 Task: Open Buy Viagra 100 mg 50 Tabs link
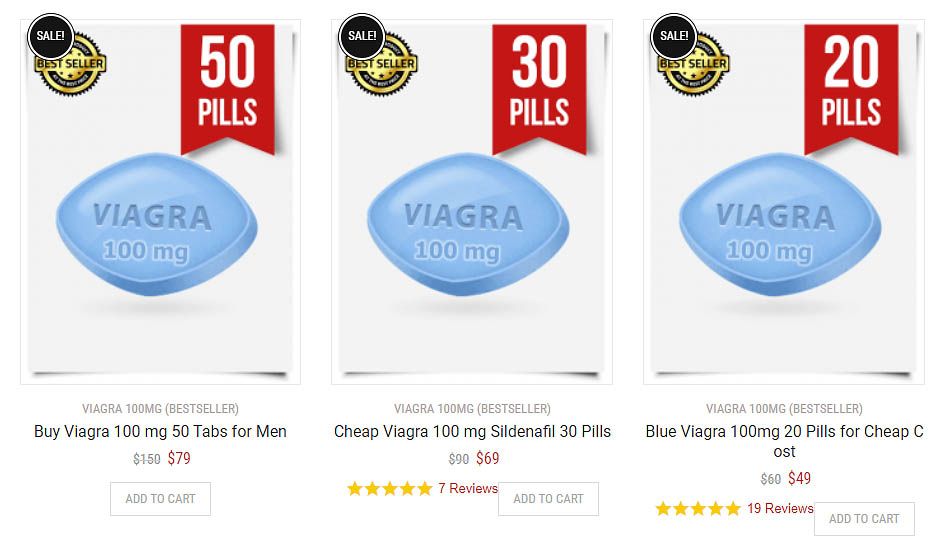160,431
